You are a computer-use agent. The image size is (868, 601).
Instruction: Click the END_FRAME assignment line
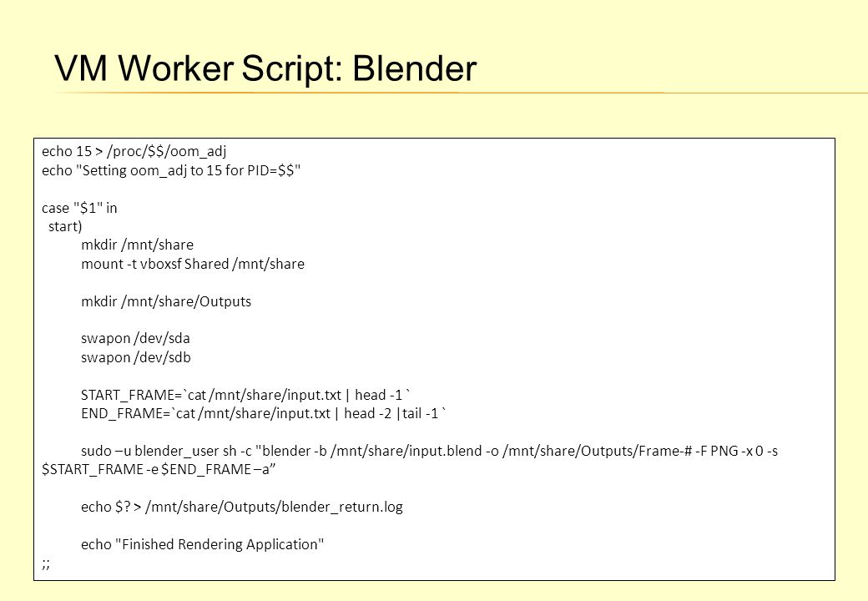tap(264, 414)
